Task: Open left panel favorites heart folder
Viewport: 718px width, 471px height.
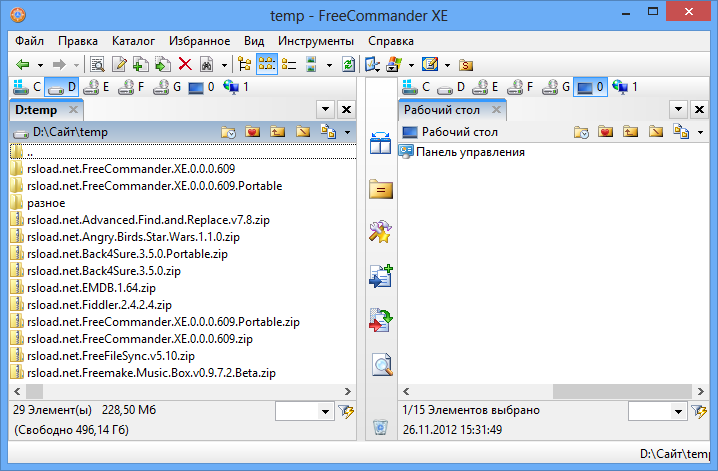Action: tap(252, 132)
